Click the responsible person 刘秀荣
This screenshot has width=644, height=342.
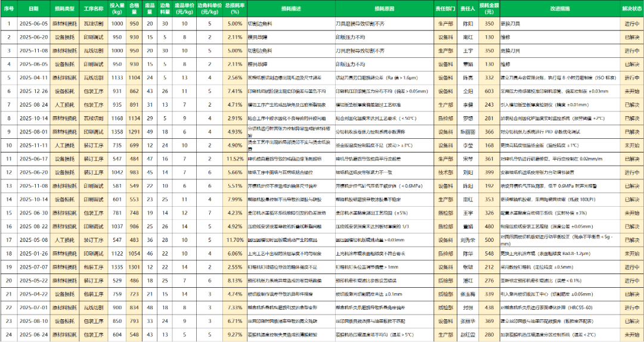(468, 240)
